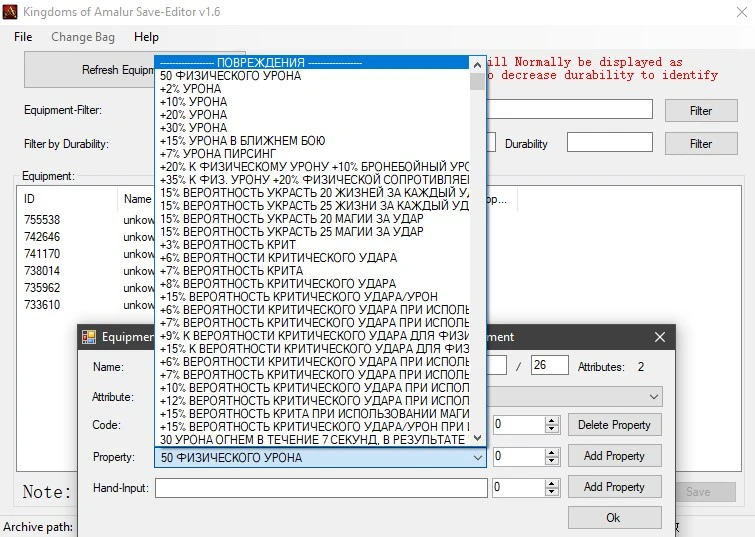Open the Change Bag menu
The height and width of the screenshot is (537, 755).
(83, 37)
